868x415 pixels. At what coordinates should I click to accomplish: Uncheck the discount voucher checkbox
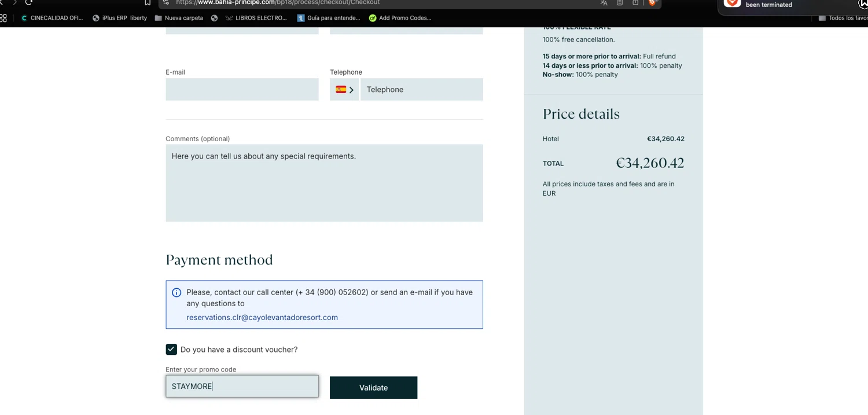171,349
